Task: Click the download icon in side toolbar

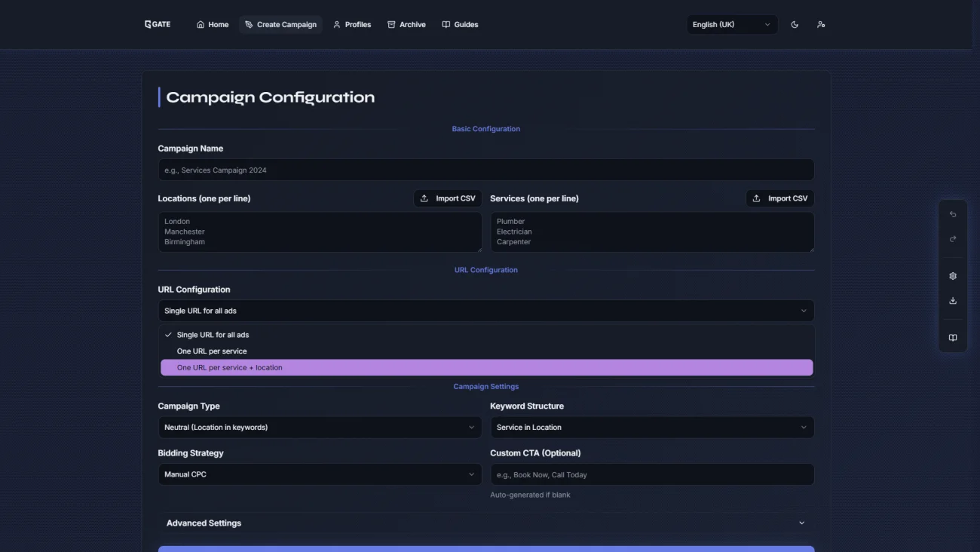Action: [x=953, y=301]
